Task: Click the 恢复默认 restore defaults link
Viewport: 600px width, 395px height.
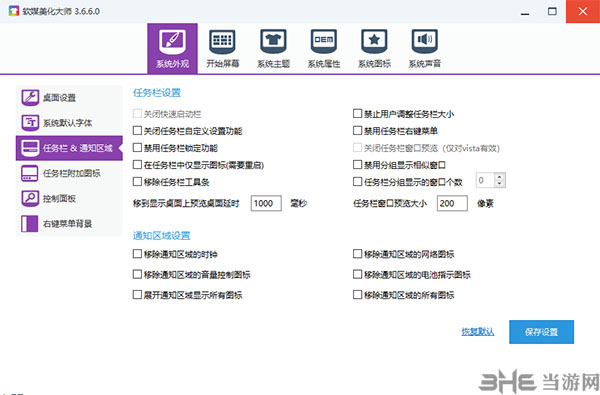Action: tap(478, 332)
